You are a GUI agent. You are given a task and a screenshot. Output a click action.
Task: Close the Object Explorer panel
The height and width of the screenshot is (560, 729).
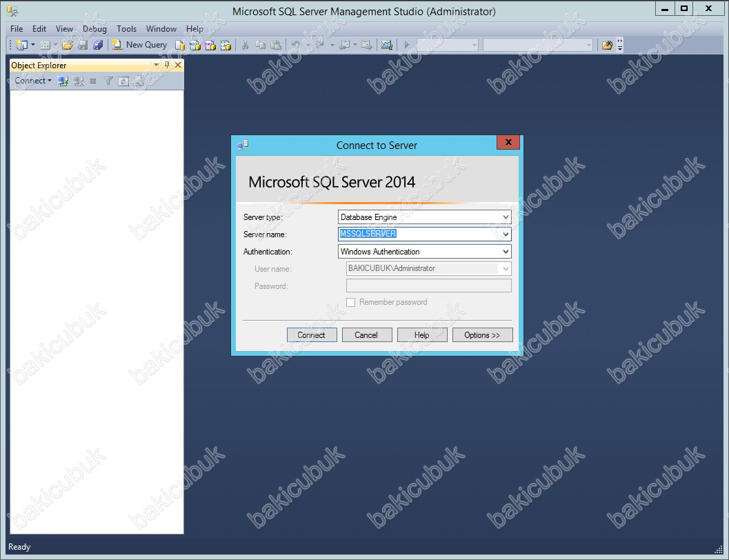coord(178,65)
